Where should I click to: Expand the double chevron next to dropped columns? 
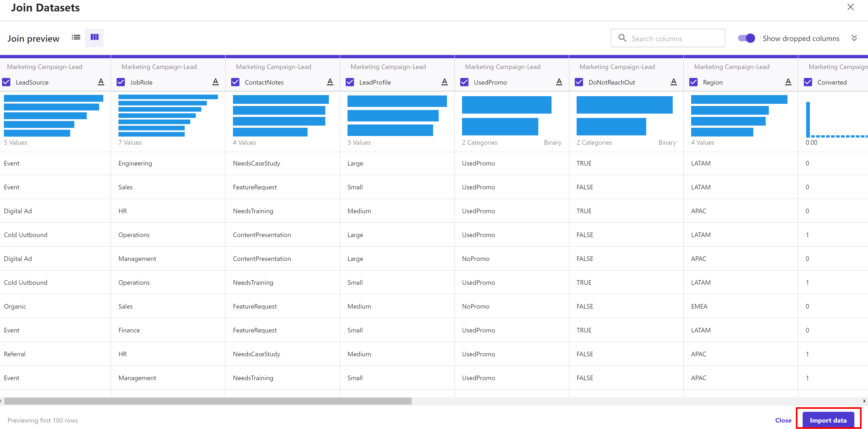[854, 38]
